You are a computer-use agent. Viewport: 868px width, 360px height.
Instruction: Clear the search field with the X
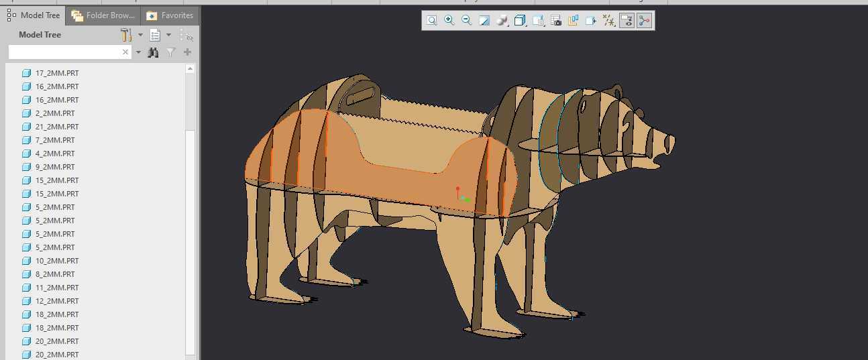(x=125, y=52)
